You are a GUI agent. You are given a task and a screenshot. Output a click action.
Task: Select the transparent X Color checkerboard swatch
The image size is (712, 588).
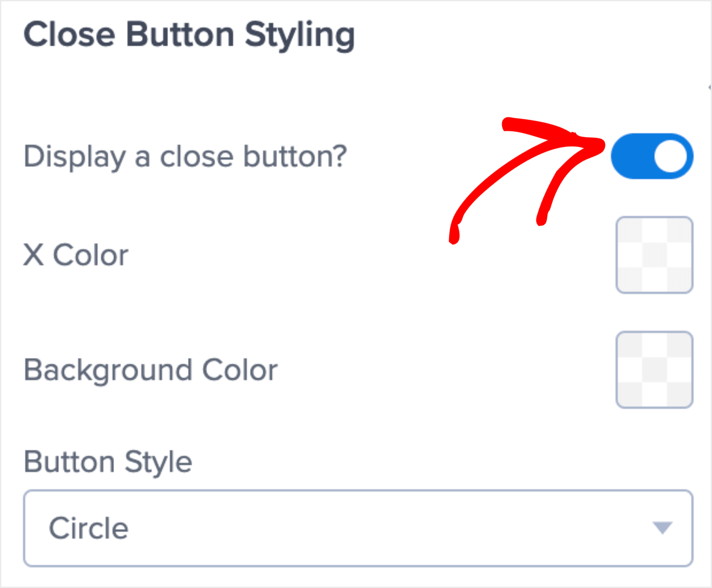[654, 255]
